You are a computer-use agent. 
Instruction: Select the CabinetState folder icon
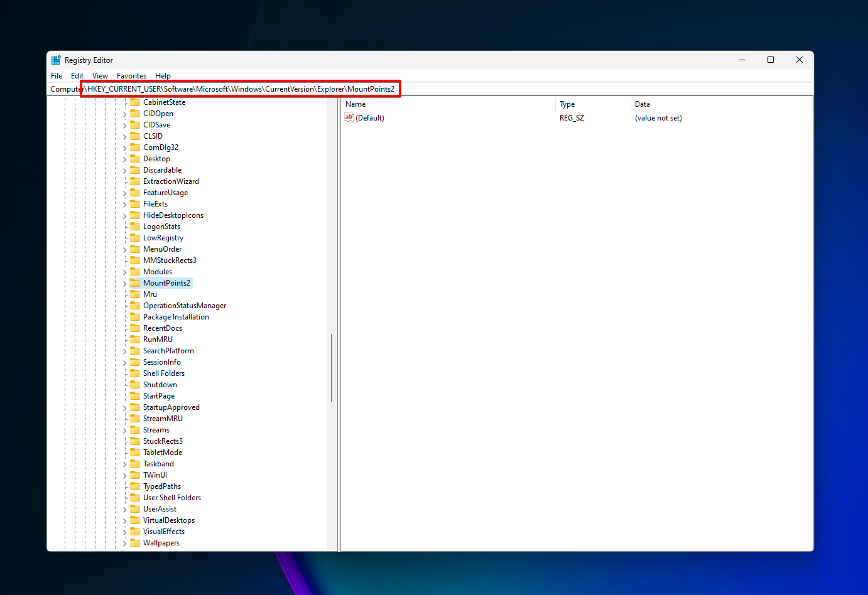(135, 102)
